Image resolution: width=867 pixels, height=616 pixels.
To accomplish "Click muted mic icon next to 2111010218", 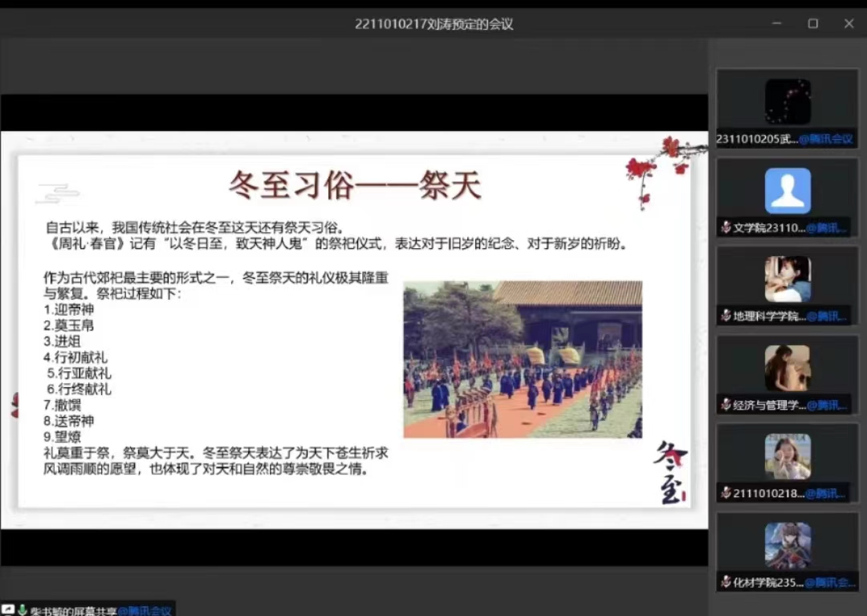I will (x=726, y=493).
